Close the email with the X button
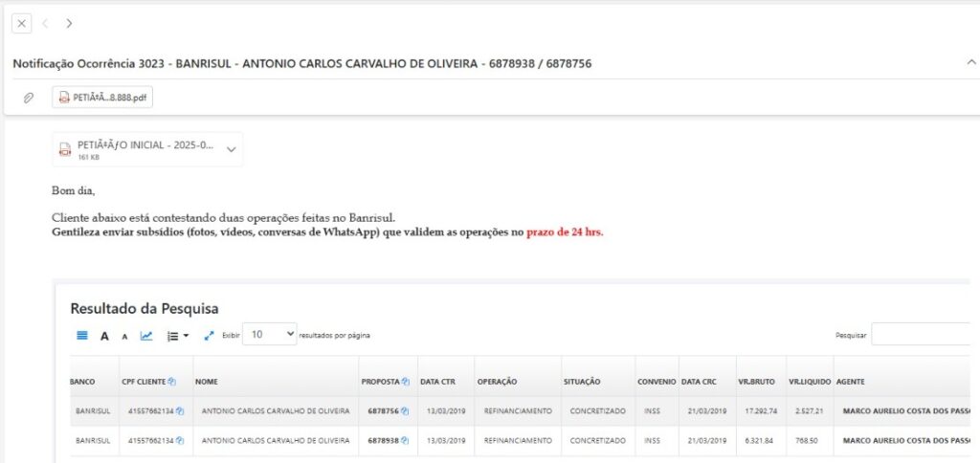 (21, 24)
